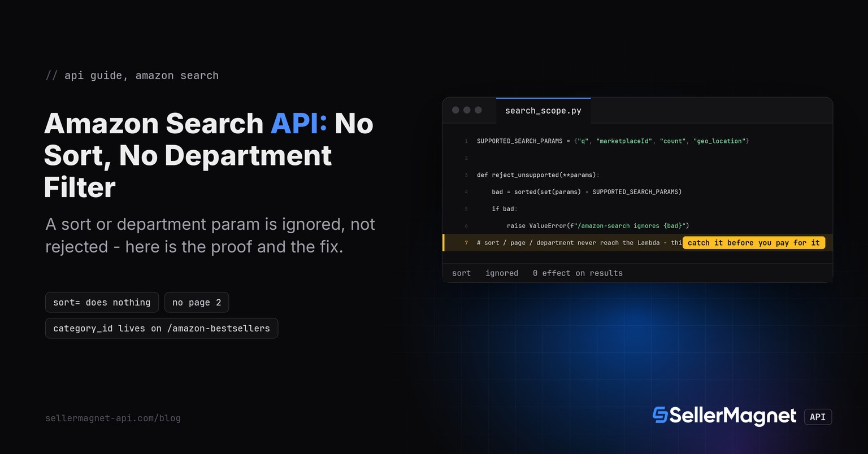Click the "geo_location" string in line 1
The image size is (868, 454).
point(719,141)
